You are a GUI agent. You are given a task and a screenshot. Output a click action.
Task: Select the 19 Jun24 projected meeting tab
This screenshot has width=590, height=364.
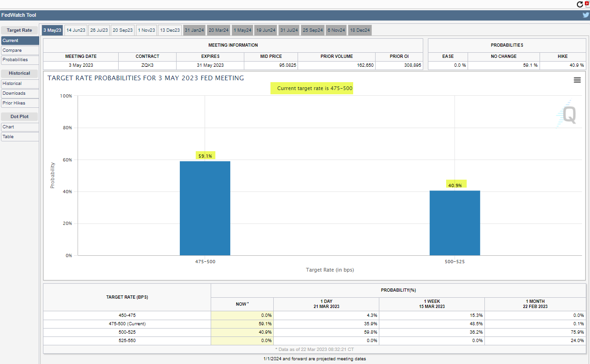tap(266, 30)
